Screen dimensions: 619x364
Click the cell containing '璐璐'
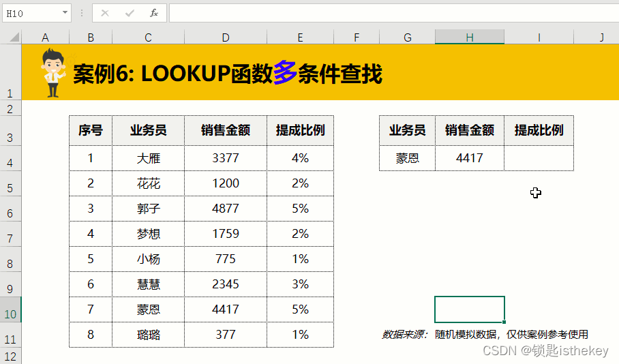(148, 335)
